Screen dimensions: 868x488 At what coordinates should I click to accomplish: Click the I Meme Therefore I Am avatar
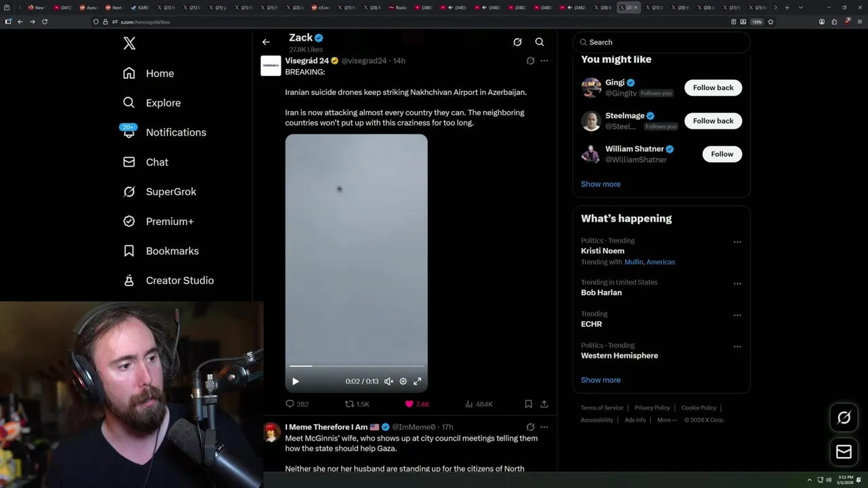point(272,432)
